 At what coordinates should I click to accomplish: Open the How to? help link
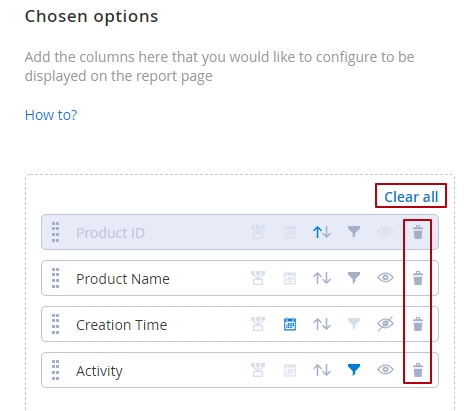51,115
